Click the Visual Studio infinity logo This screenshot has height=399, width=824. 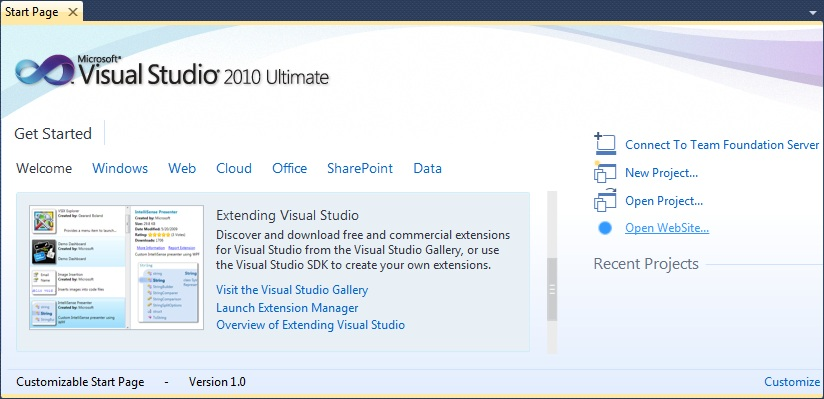[44, 70]
